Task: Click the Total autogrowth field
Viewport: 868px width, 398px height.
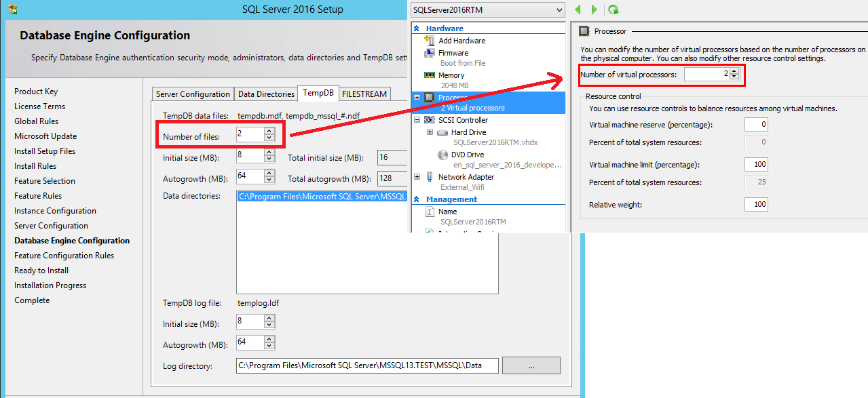Action: (x=392, y=178)
